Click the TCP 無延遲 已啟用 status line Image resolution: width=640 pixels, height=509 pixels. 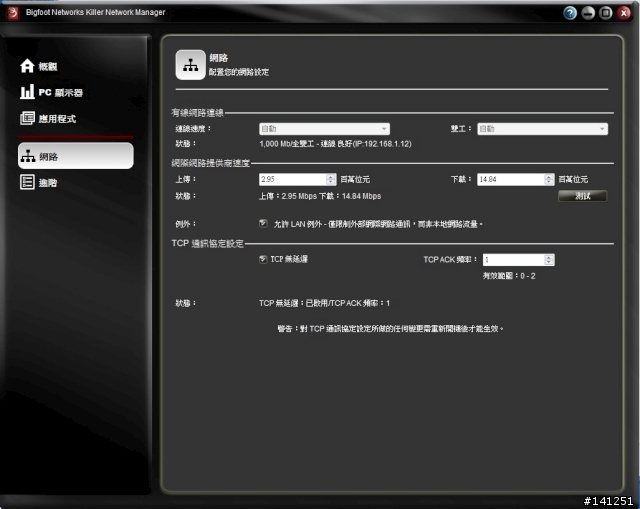[324, 303]
